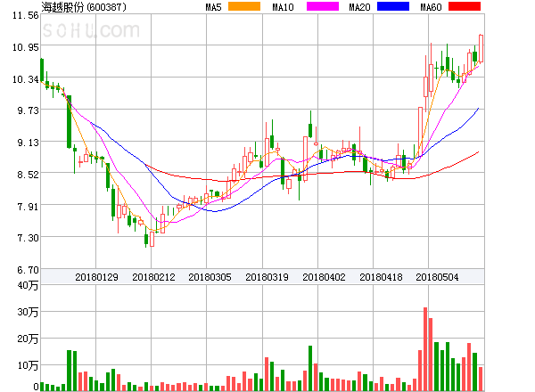This screenshot has height=392, width=535.
Task: Click the blue MA20 legend swatch
Action: [393, 6]
